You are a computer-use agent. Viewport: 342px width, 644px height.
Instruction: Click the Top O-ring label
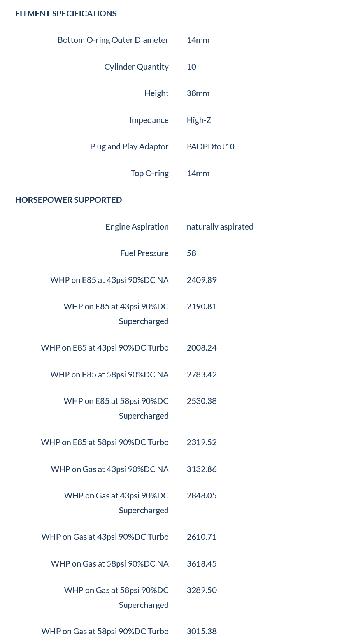(149, 174)
